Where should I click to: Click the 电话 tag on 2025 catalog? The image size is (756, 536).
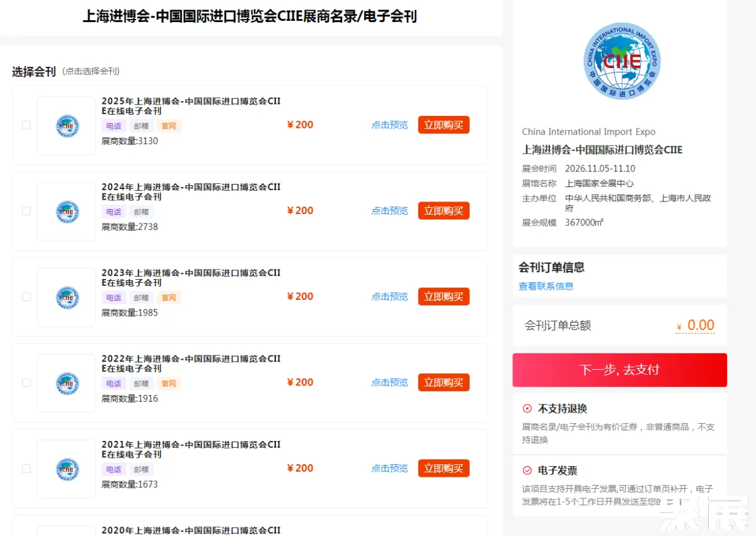click(113, 126)
